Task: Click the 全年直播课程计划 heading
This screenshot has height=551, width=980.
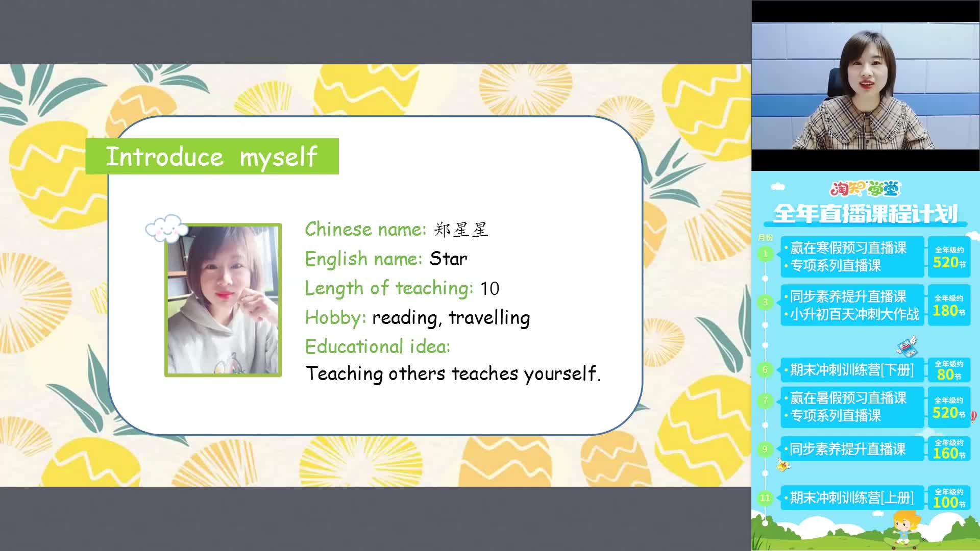Action: pos(865,214)
